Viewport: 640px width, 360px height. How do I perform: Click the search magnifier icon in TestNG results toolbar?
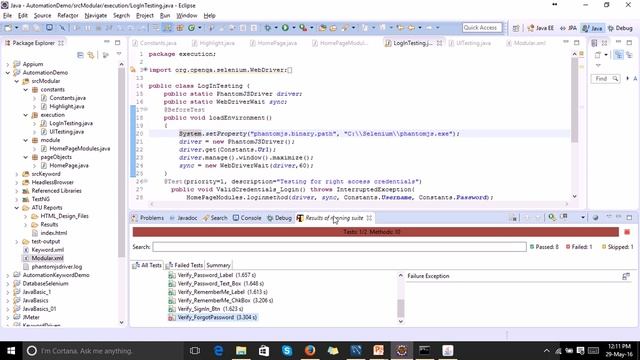tap(552, 217)
